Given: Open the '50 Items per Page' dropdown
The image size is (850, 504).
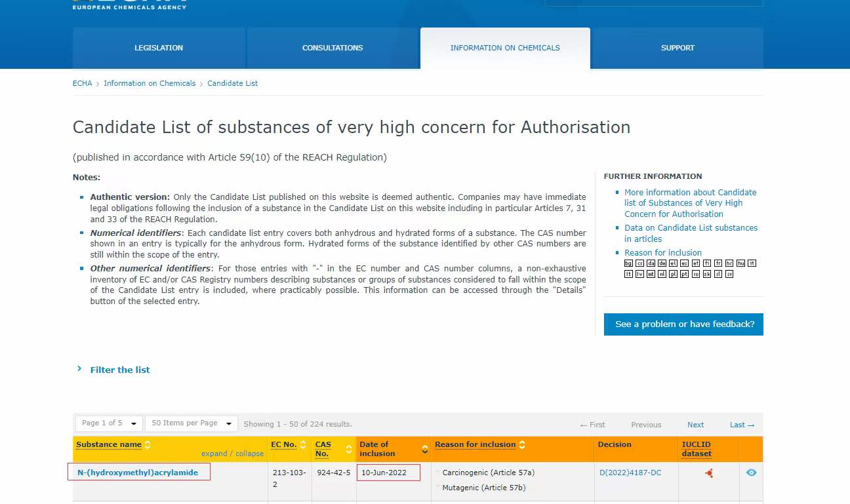Looking at the screenshot, I should pyautogui.click(x=191, y=423).
